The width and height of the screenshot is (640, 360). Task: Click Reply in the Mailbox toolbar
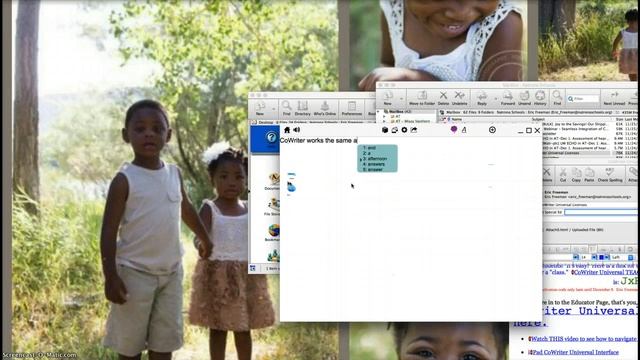point(482,98)
